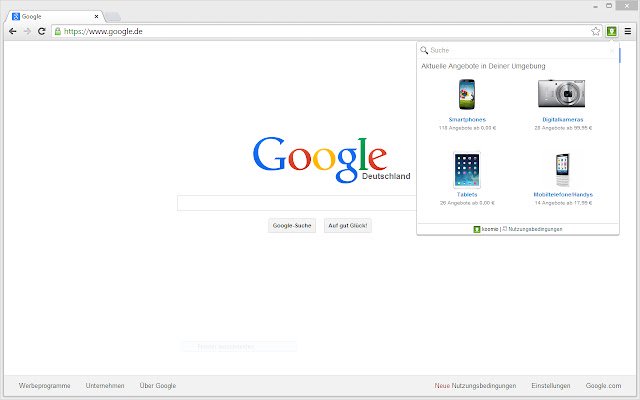Open the Mobiltelefone/Handys thumbnail image

(562, 170)
